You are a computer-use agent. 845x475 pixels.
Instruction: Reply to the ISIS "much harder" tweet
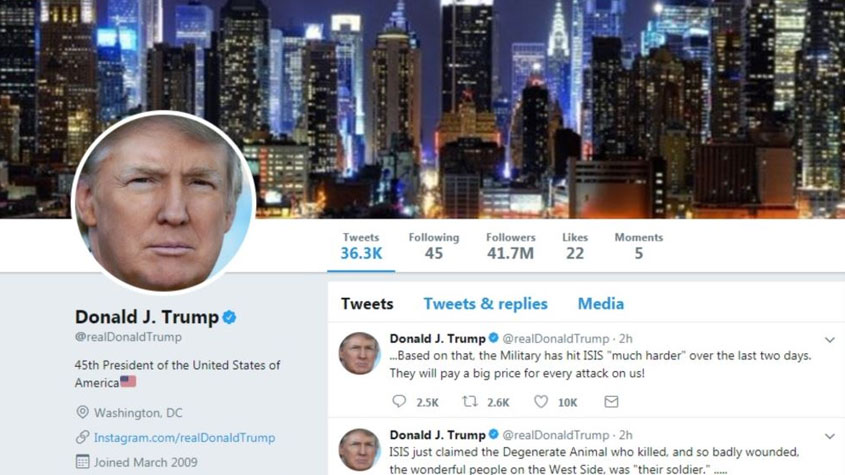click(399, 402)
